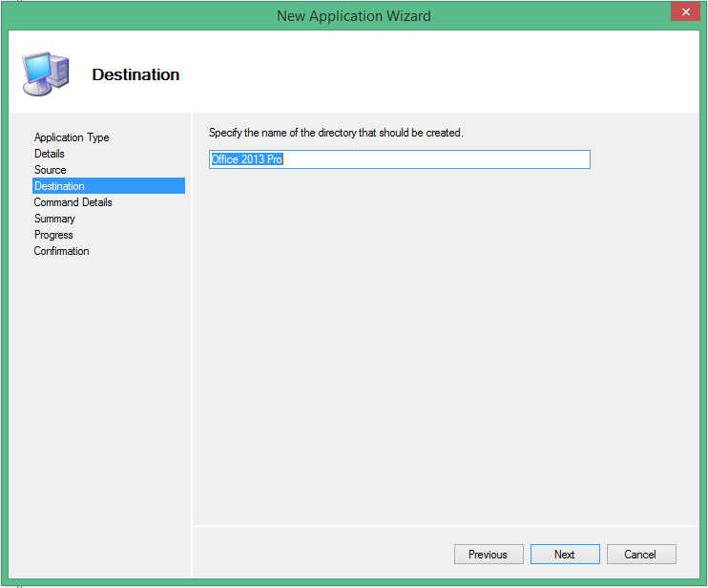Click the empty content area below the text field

[x=439, y=344]
